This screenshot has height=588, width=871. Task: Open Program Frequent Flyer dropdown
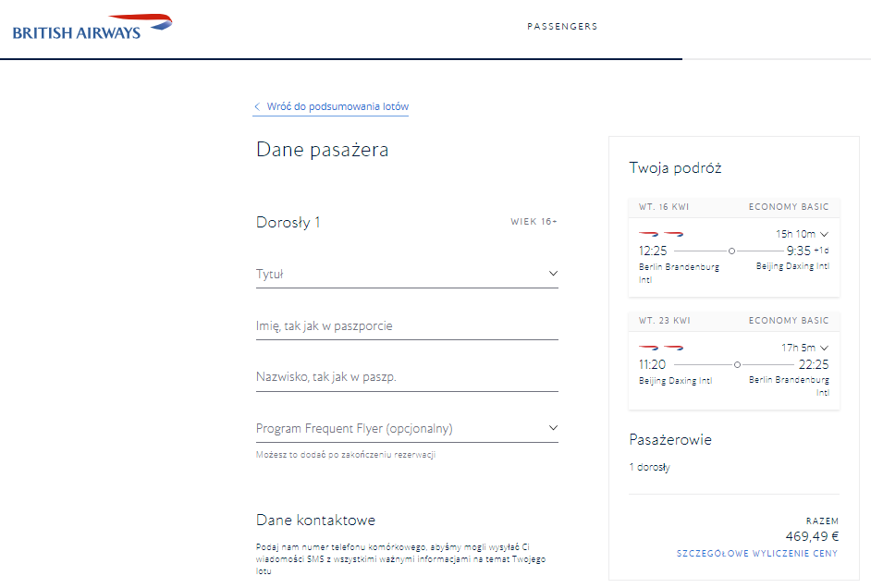point(407,428)
